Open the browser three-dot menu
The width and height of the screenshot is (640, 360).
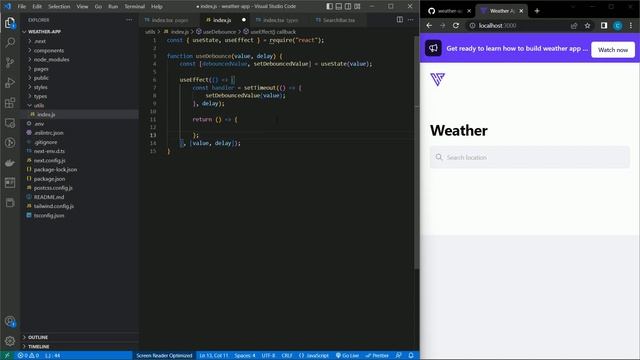[x=631, y=25]
